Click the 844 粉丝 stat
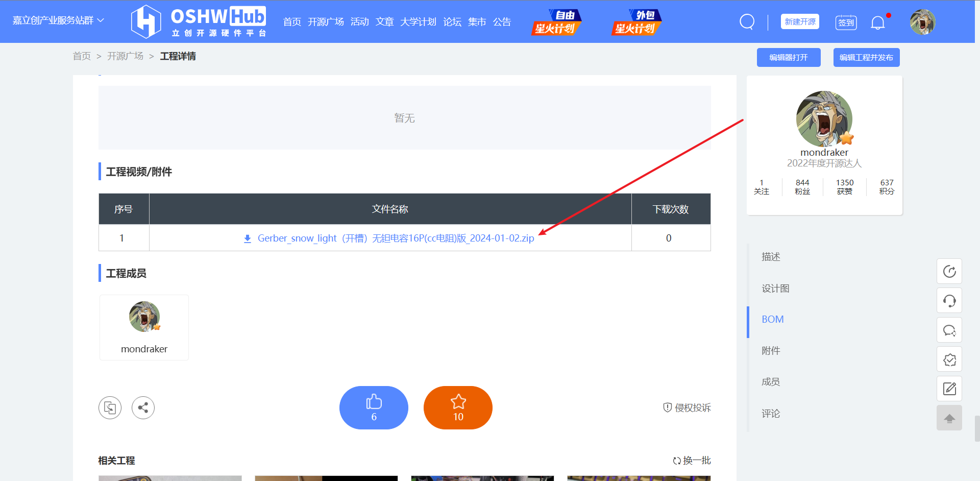Viewport: 980px width, 481px height. (802, 187)
